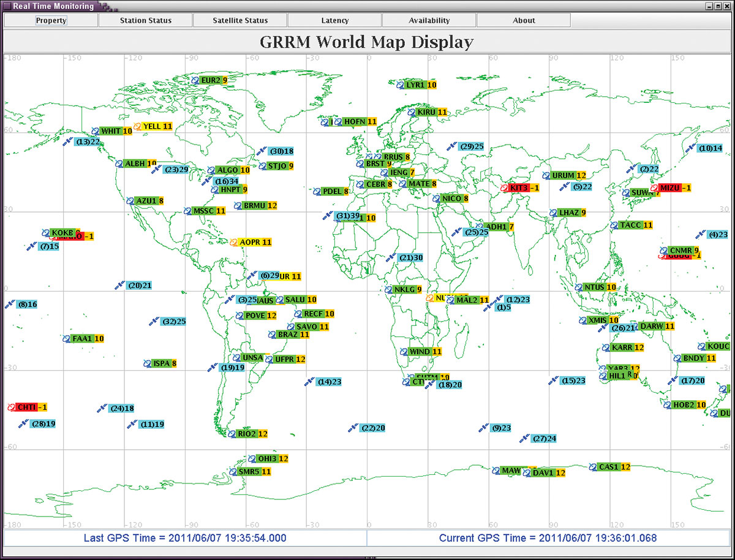Select the Availability tab
Image resolution: width=735 pixels, height=560 pixels.
point(429,20)
